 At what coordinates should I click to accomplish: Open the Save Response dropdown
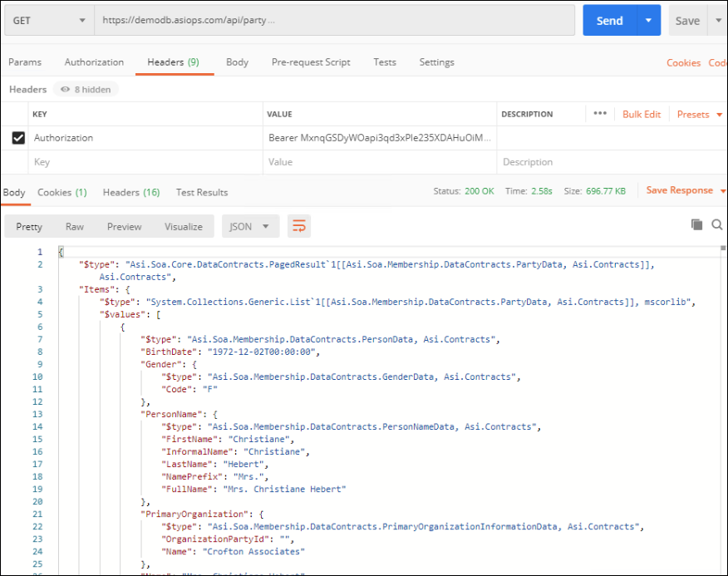click(x=686, y=190)
